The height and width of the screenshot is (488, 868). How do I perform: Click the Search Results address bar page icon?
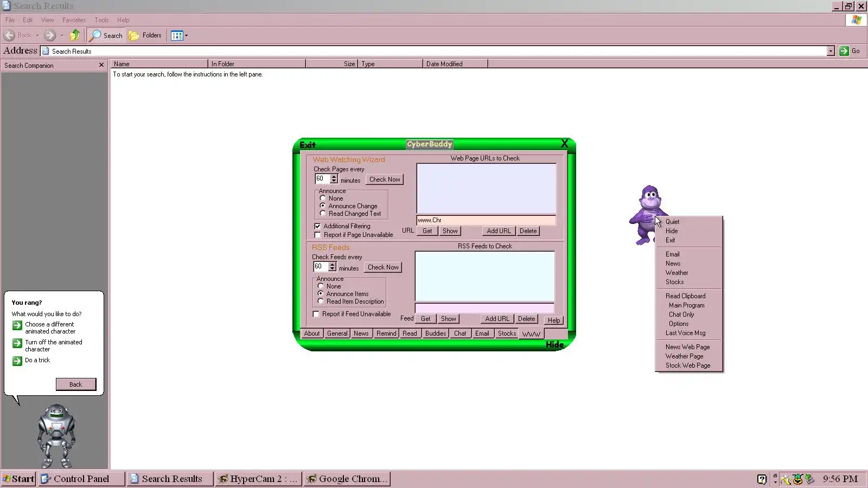[x=46, y=51]
